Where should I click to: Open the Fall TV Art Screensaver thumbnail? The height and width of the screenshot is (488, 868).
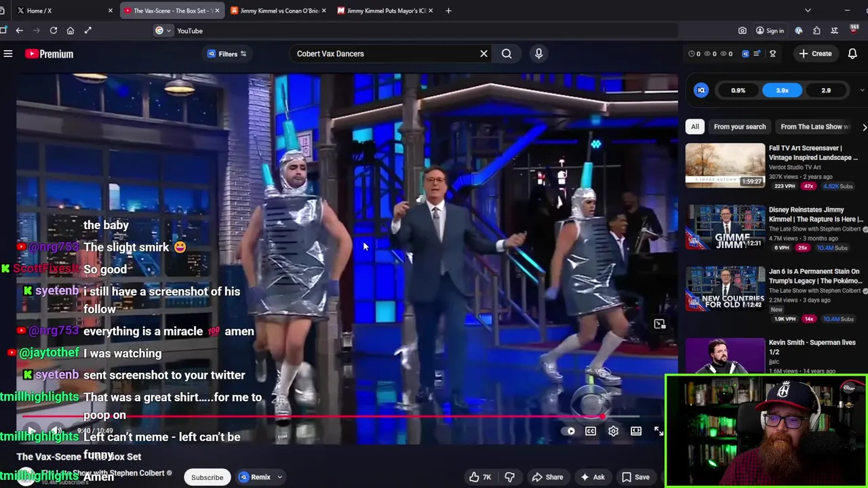click(x=725, y=165)
